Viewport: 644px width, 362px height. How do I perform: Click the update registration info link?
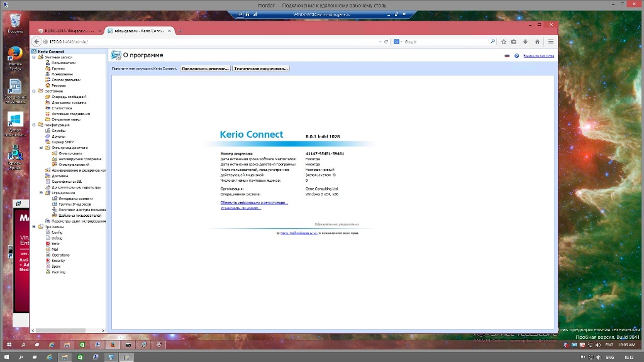click(x=254, y=202)
